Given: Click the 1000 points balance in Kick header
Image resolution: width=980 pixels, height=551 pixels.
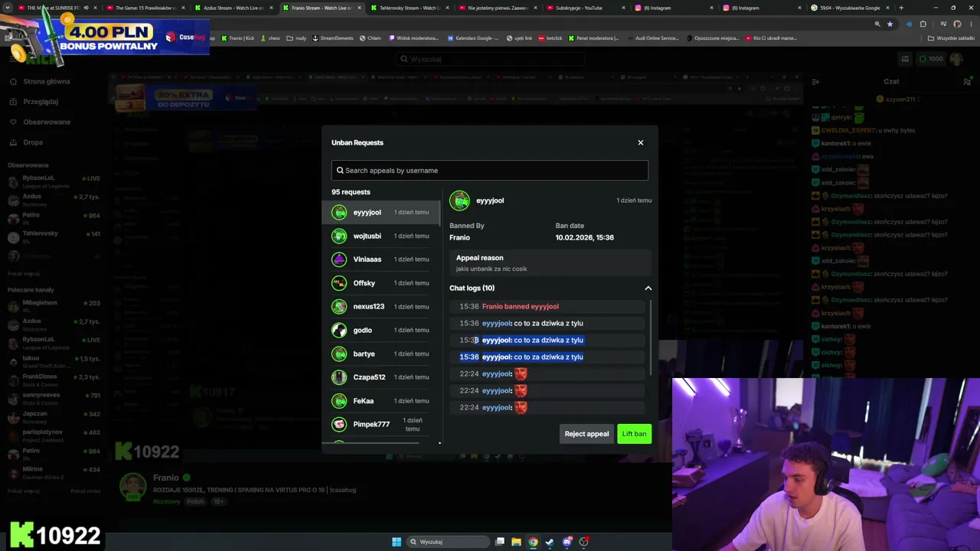Looking at the screenshot, I should pyautogui.click(x=931, y=59).
